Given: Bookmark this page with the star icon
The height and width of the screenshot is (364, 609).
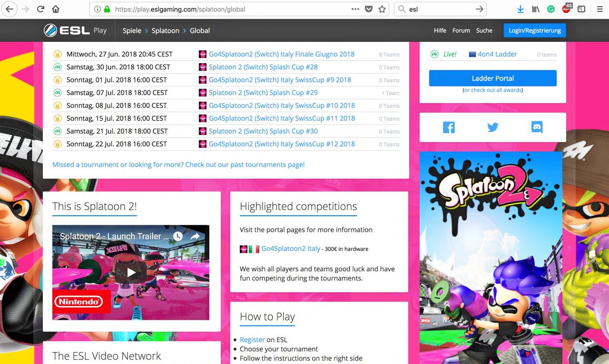Looking at the screenshot, I should 382,9.
